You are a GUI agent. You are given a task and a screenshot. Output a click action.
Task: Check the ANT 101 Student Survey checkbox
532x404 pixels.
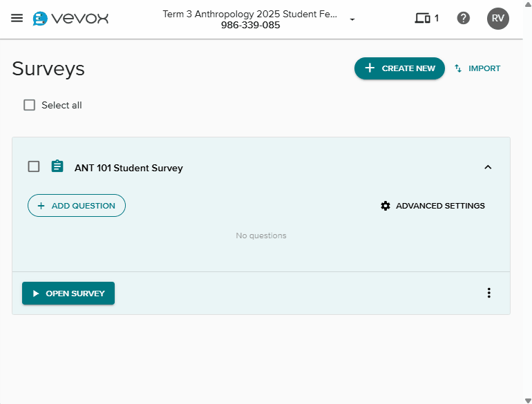[x=34, y=167]
